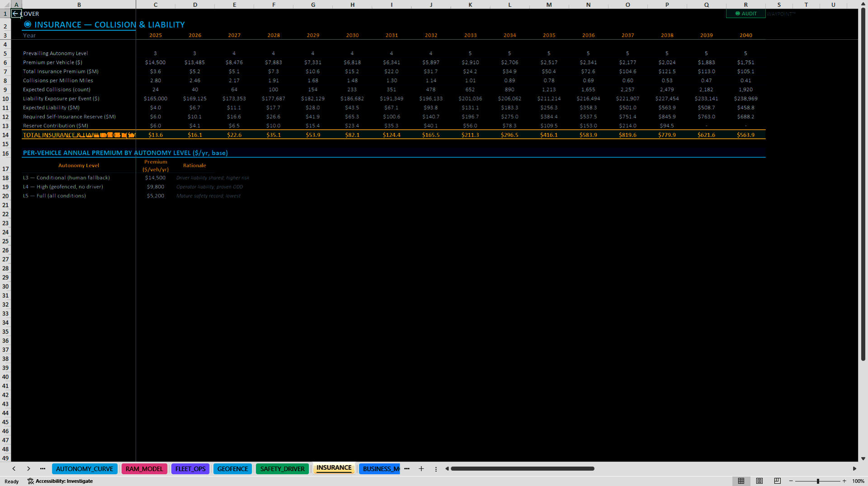The image size is (868, 486).
Task: Click Expected Collisions (count) label
Action: coord(57,89)
